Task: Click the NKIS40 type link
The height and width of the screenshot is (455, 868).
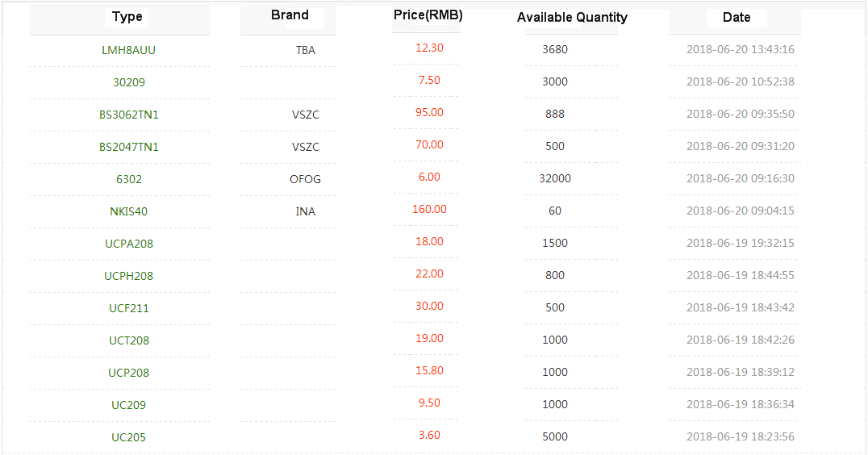Action: pyautogui.click(x=129, y=211)
